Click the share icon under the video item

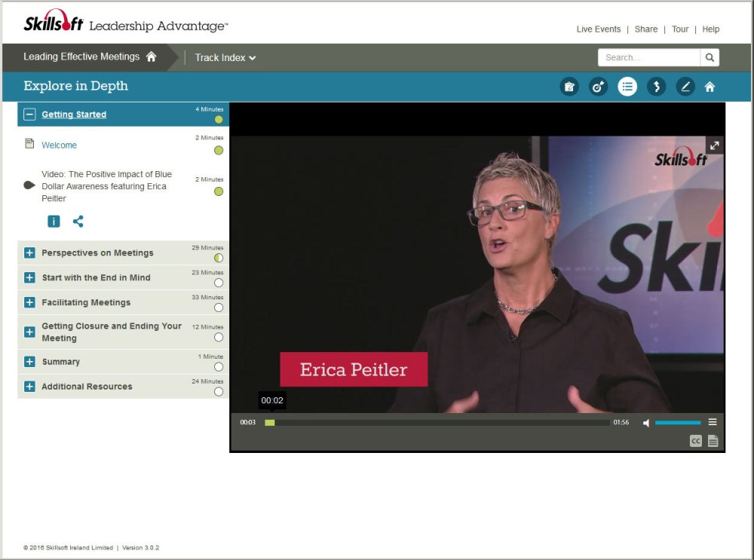[78, 222]
